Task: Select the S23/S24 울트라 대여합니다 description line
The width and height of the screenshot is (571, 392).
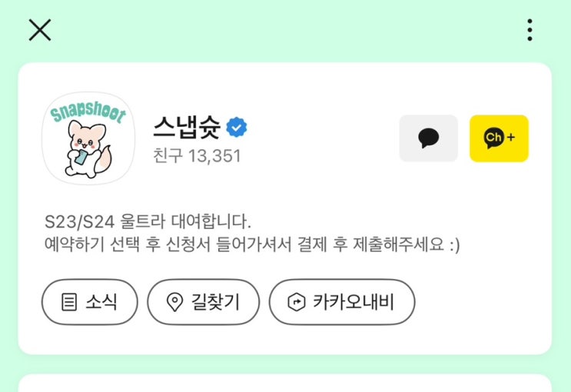Action: [148, 222]
